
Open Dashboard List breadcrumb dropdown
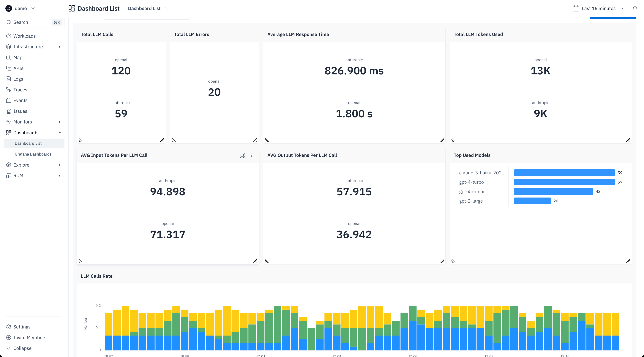pyautogui.click(x=167, y=9)
